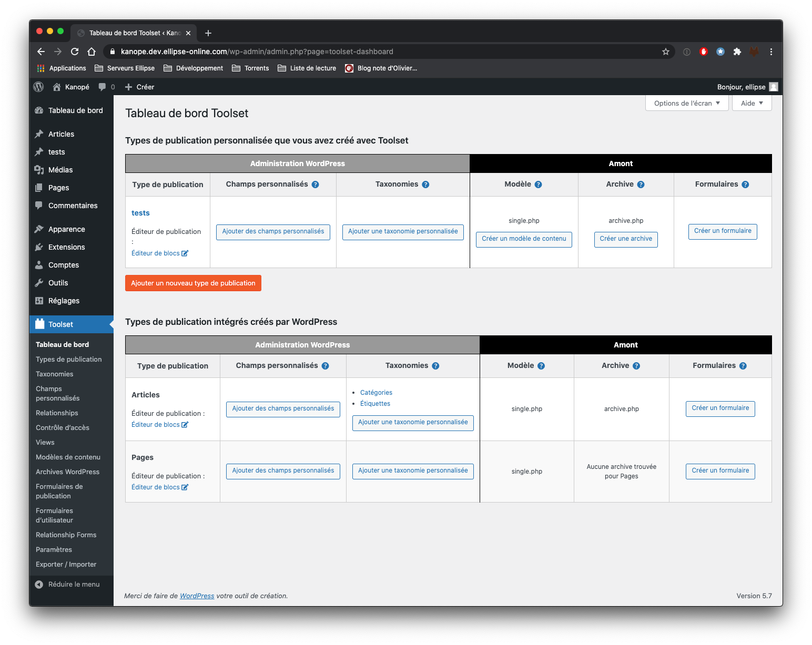Image resolution: width=812 pixels, height=645 pixels.
Task: Open Tableau de bord in sidebar
Action: click(72, 110)
